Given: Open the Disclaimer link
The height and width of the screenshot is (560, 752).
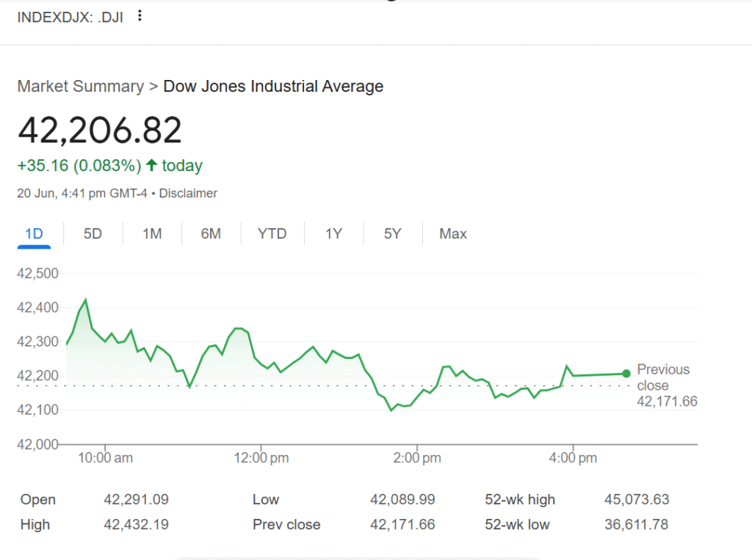Looking at the screenshot, I should pos(188,193).
